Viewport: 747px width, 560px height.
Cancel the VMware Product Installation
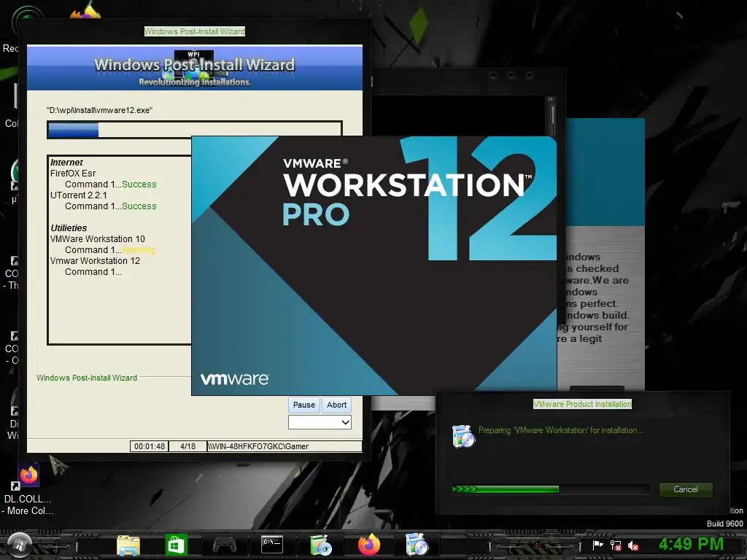coord(686,489)
